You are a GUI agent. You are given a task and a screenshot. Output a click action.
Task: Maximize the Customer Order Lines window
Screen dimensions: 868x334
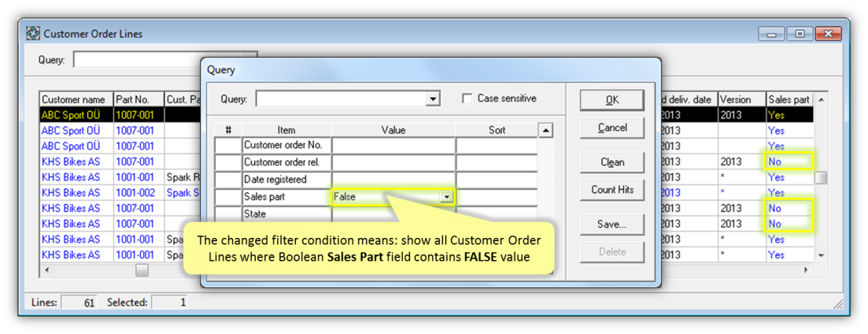[x=800, y=34]
